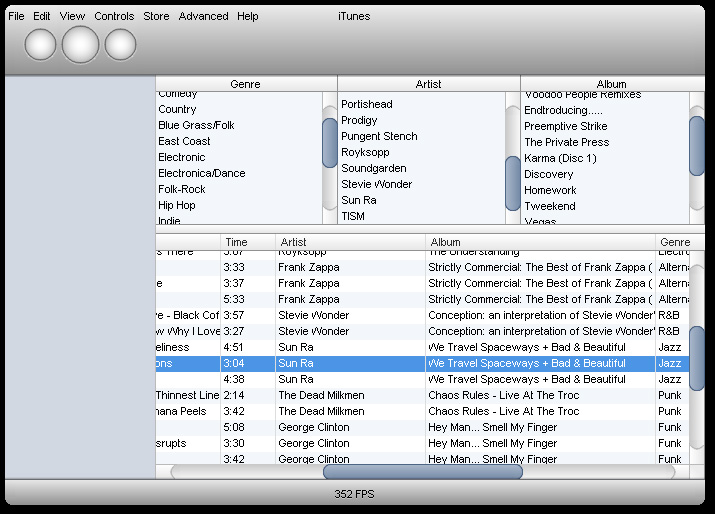Select Portishead in the Artist list
The width and height of the screenshot is (715, 514).
[x=422, y=104]
